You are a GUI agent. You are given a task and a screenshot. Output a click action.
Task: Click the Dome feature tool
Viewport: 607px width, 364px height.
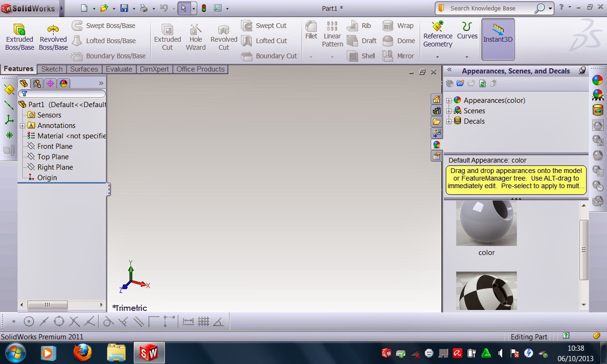398,41
